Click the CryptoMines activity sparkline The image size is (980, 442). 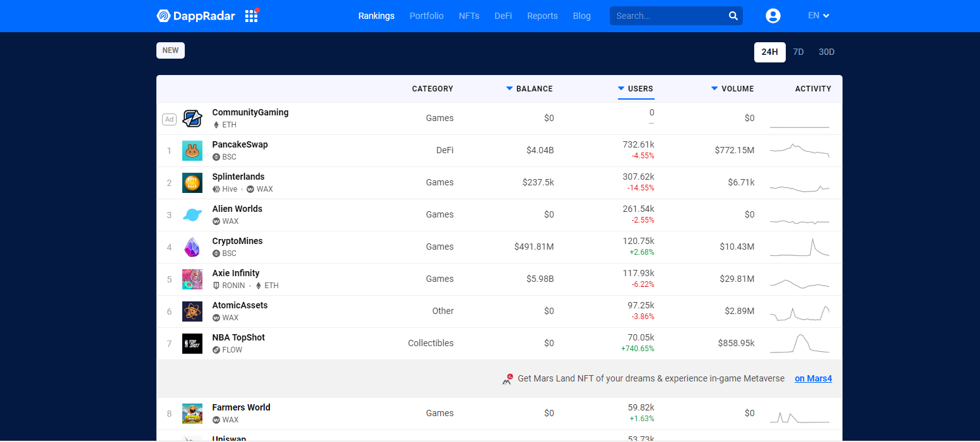coord(800,247)
